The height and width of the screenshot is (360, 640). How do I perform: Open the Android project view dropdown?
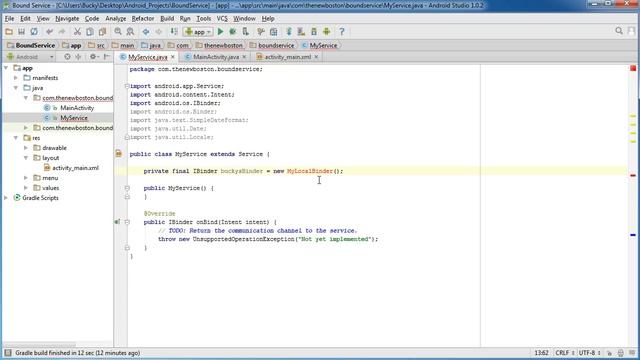30,57
